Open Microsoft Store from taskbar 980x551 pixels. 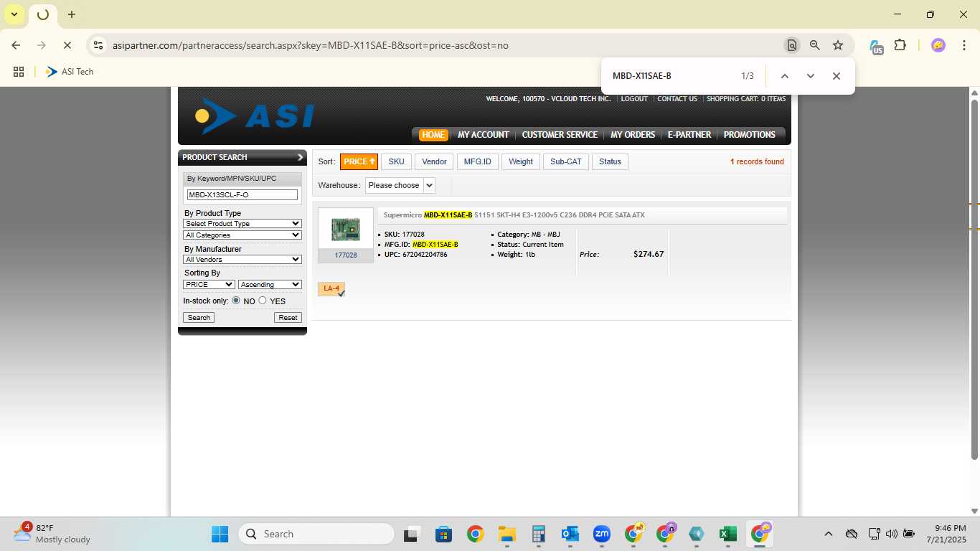443,534
